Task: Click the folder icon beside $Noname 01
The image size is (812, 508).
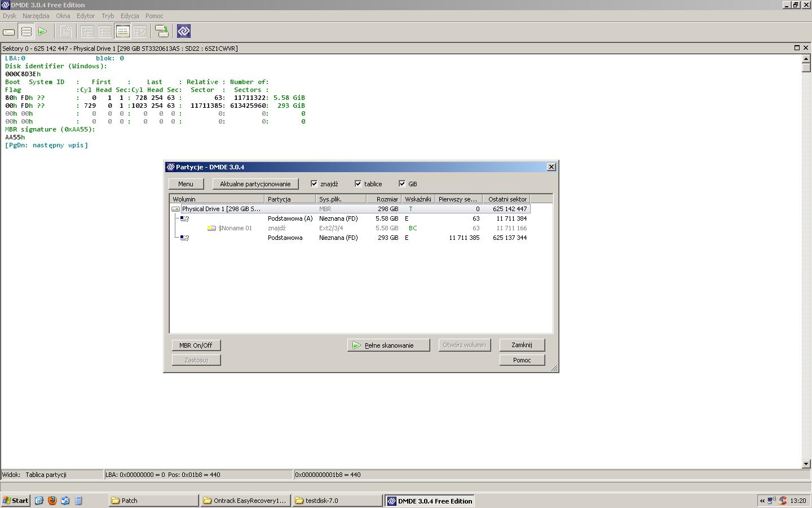Action: pos(211,228)
